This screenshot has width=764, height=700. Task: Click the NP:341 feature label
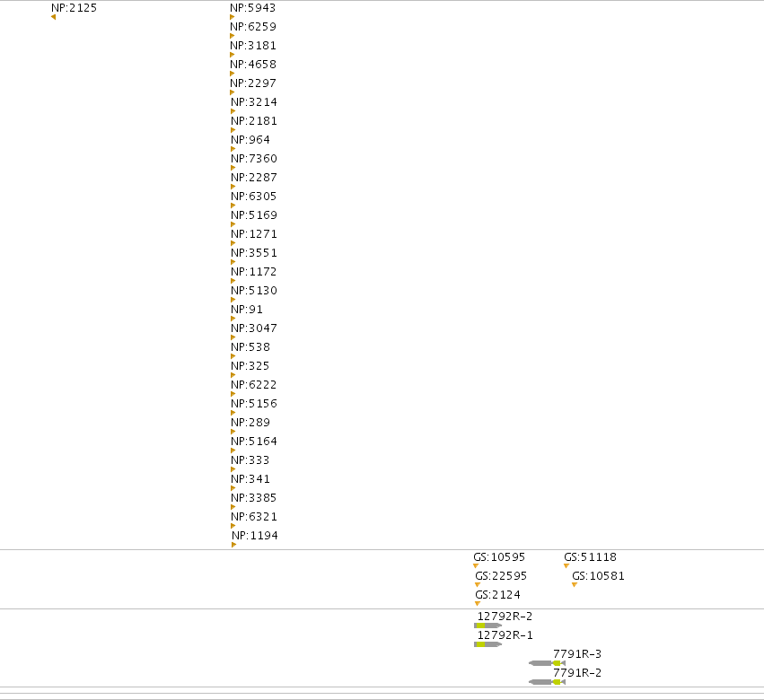pyautogui.click(x=250, y=479)
